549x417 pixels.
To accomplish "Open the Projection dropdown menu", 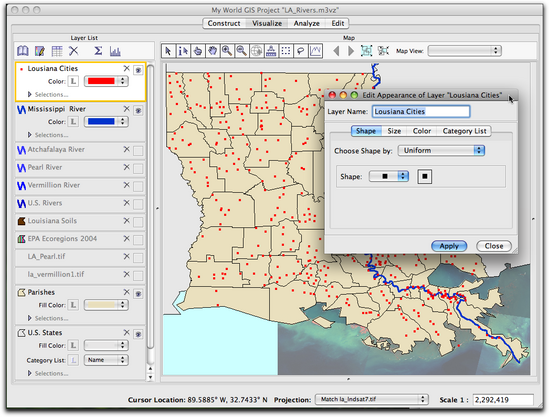I will click(371, 399).
